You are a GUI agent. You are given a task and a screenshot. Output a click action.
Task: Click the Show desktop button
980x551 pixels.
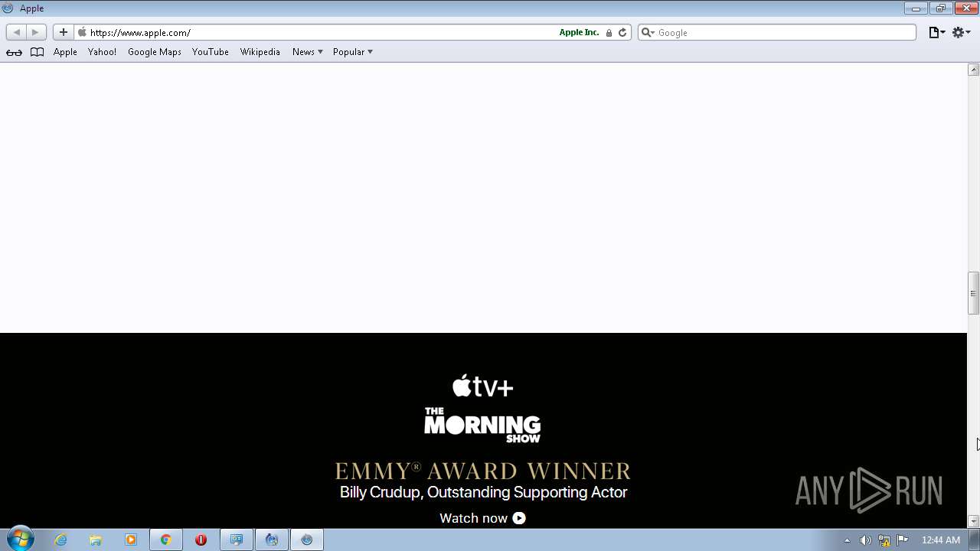click(x=974, y=540)
